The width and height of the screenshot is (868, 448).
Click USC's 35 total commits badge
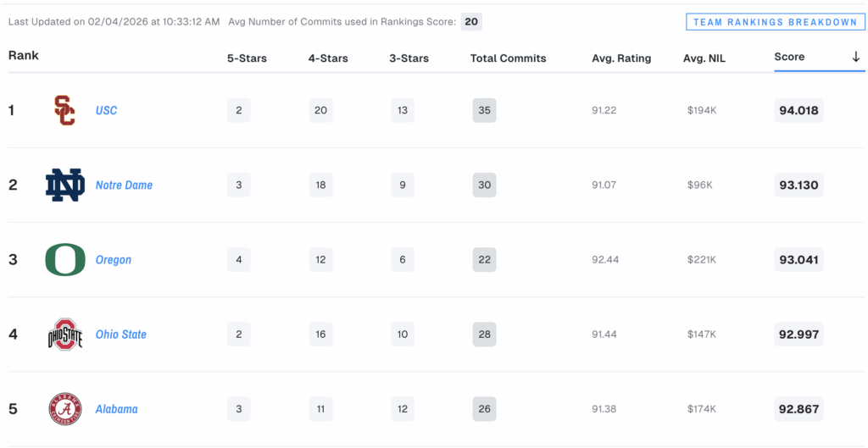[x=484, y=110]
